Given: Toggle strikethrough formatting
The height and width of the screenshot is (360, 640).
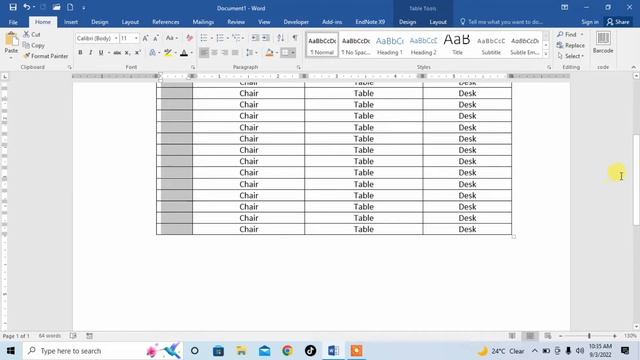Looking at the screenshot, I should coord(117,53).
